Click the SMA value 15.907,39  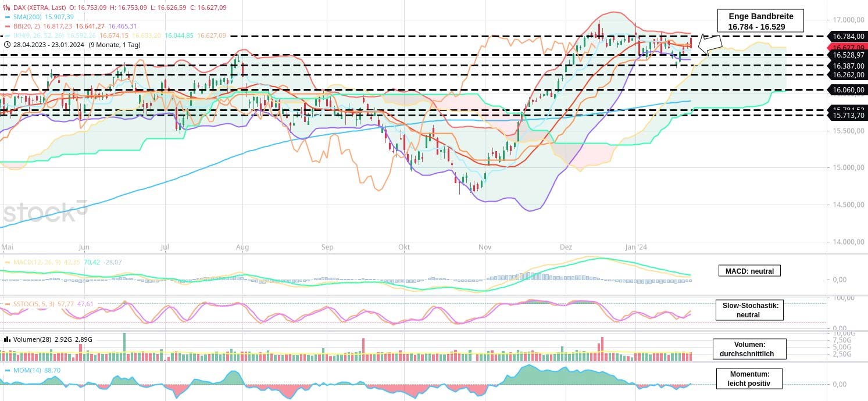(x=59, y=17)
